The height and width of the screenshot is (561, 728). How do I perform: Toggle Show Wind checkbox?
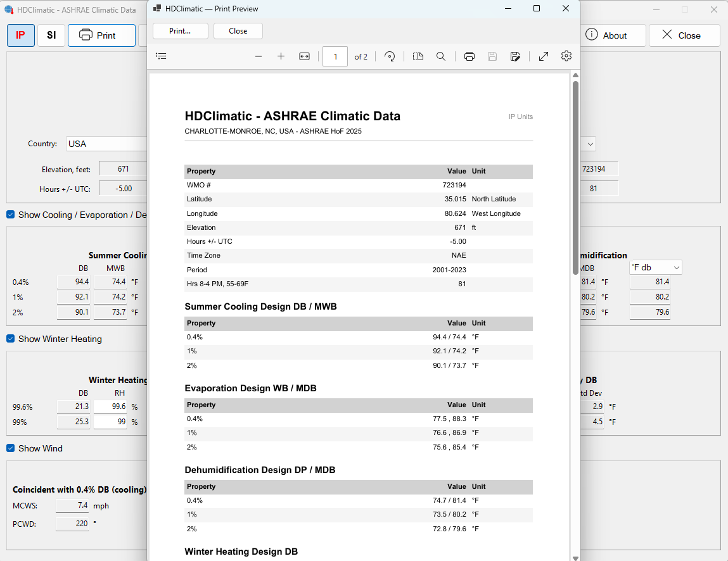[10, 448]
